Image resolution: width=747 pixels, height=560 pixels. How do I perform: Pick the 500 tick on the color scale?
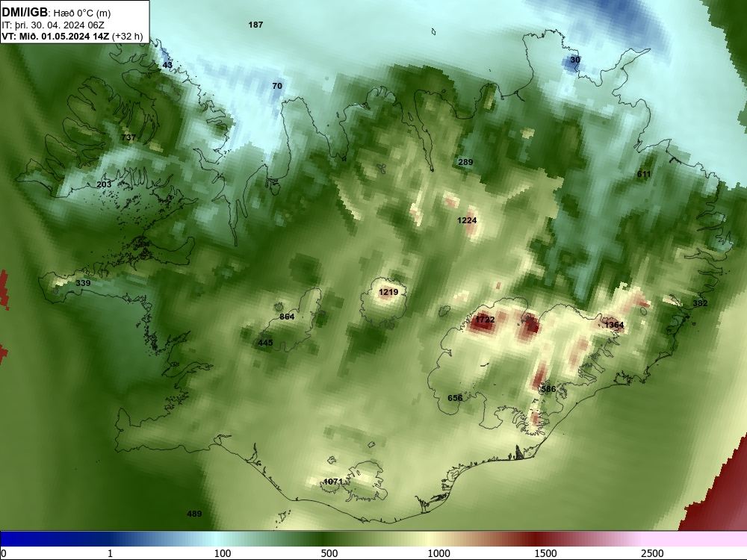[x=329, y=553]
